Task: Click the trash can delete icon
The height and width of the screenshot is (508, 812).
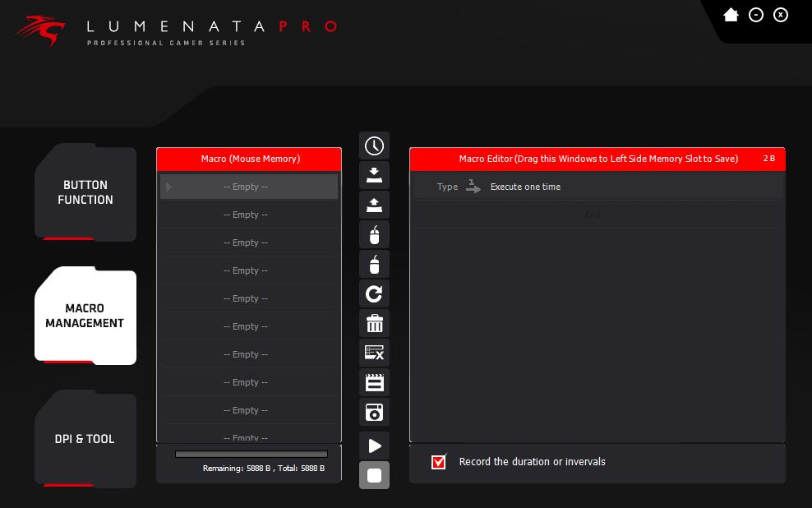Action: [x=374, y=323]
